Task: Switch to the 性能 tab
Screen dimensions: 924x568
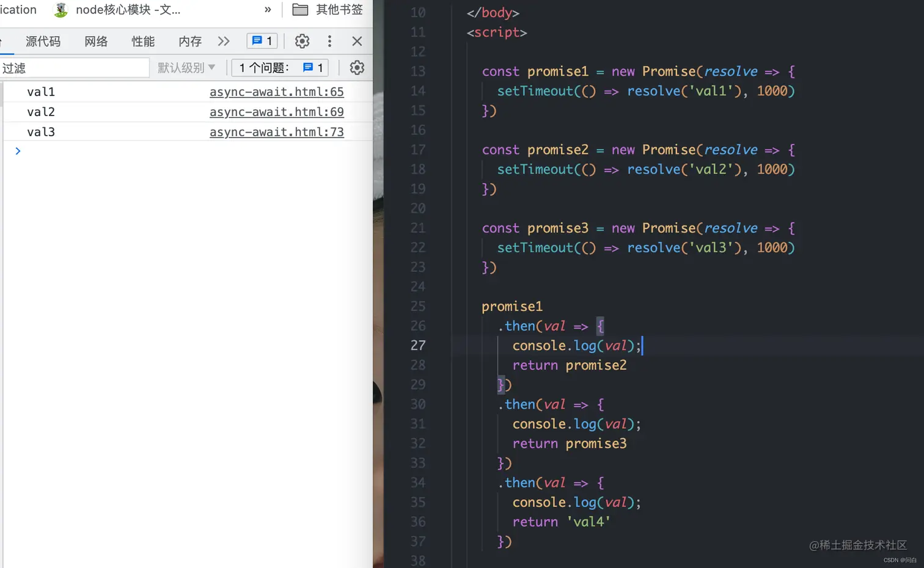Action: (x=143, y=41)
